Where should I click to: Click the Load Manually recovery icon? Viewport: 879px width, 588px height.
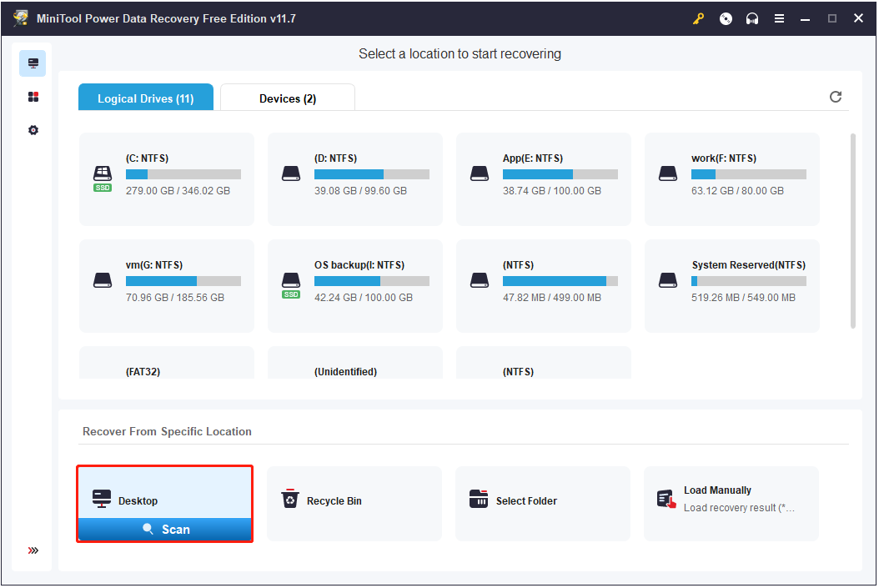[x=665, y=498]
